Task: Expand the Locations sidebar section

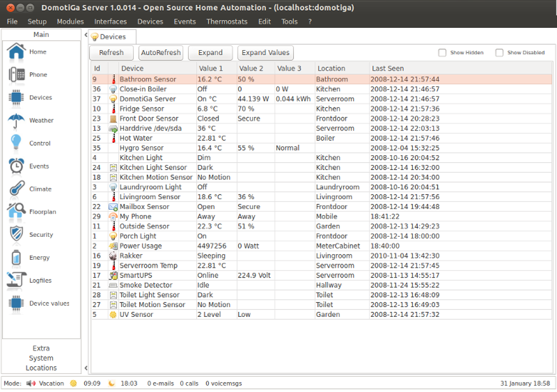Action: click(41, 368)
